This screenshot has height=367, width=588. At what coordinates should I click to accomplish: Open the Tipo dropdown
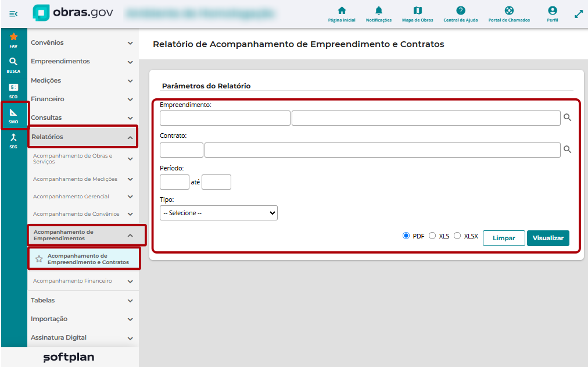pos(218,213)
